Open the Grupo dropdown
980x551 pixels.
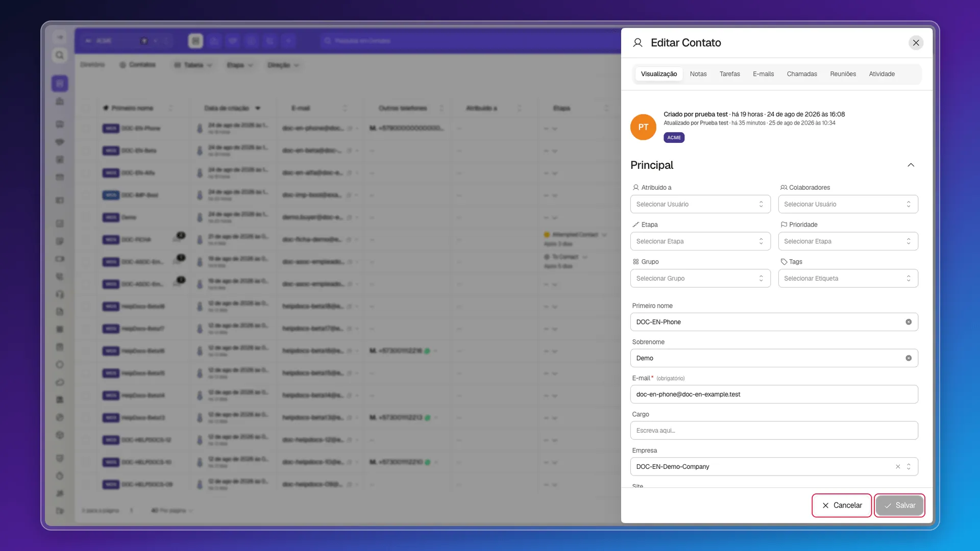pos(700,279)
